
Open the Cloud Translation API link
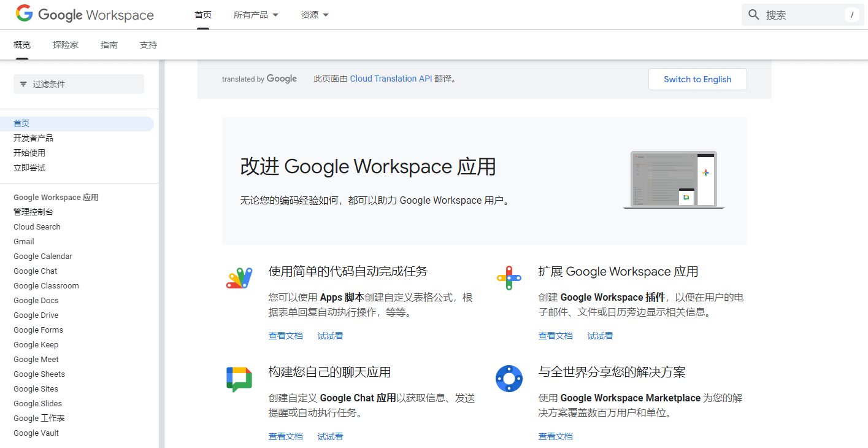coord(391,79)
